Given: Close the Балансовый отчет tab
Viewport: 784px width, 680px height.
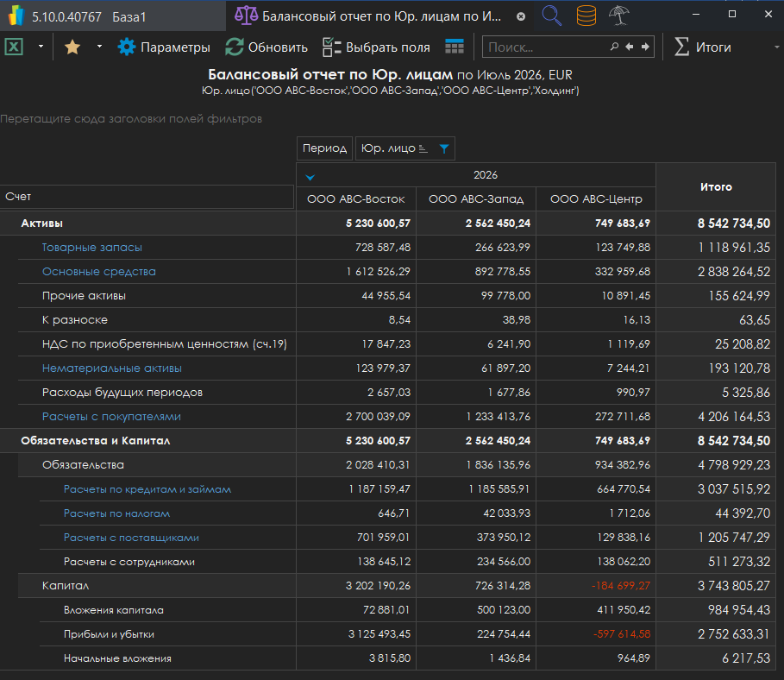Looking at the screenshot, I should 521,16.
